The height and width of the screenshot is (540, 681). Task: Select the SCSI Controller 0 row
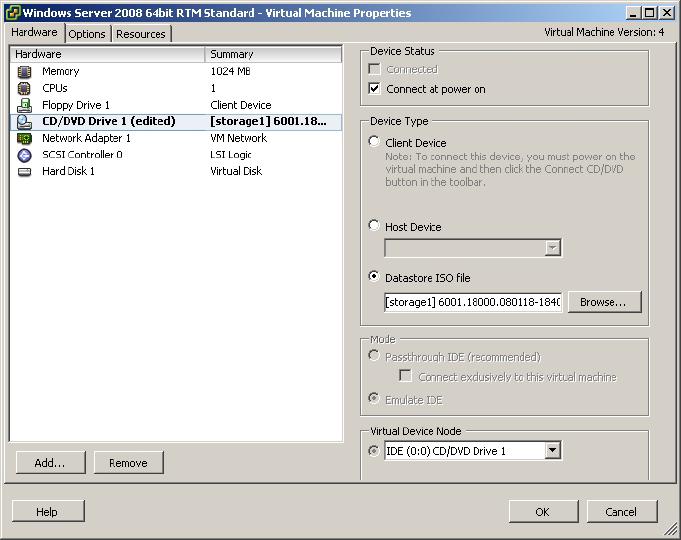coord(175,155)
